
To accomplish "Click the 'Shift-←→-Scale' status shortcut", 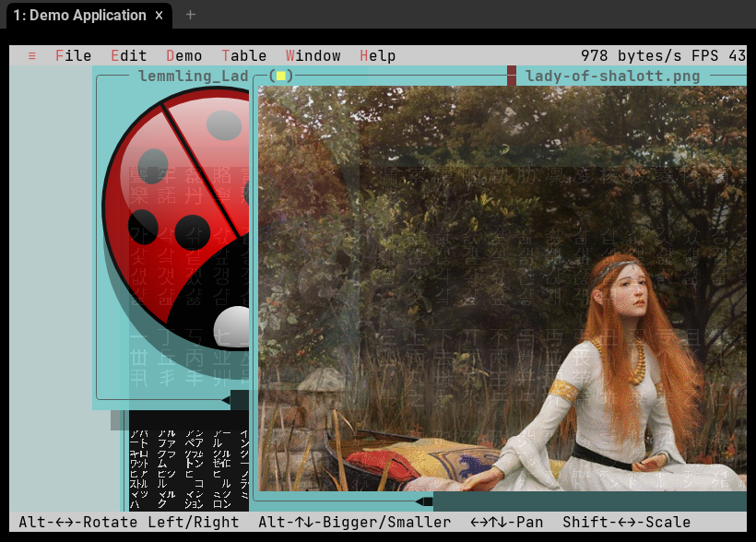I will point(626,523).
